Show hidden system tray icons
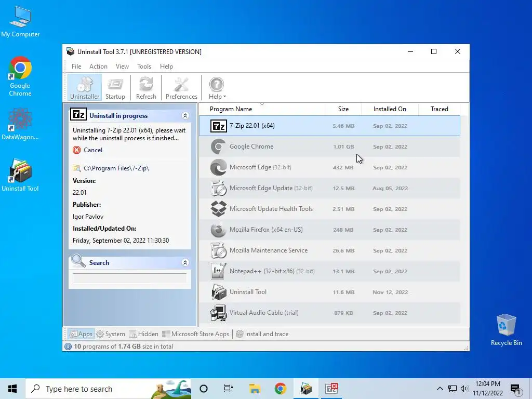 [440, 389]
